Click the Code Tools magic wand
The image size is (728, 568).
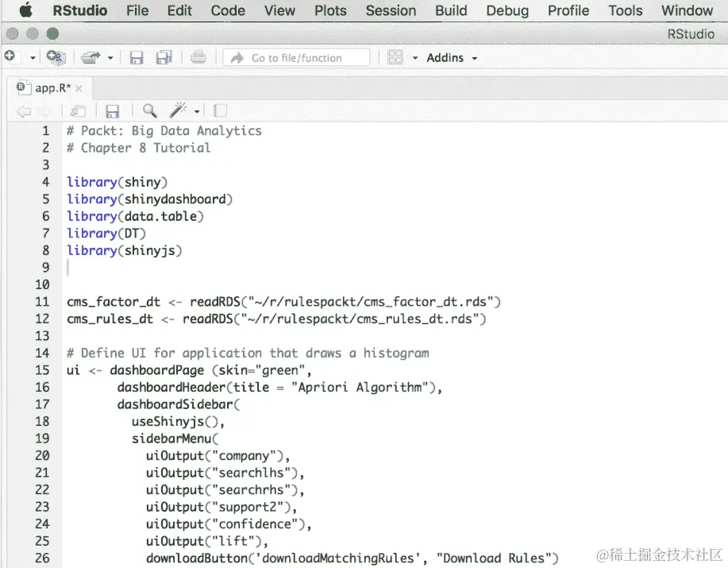(178, 110)
